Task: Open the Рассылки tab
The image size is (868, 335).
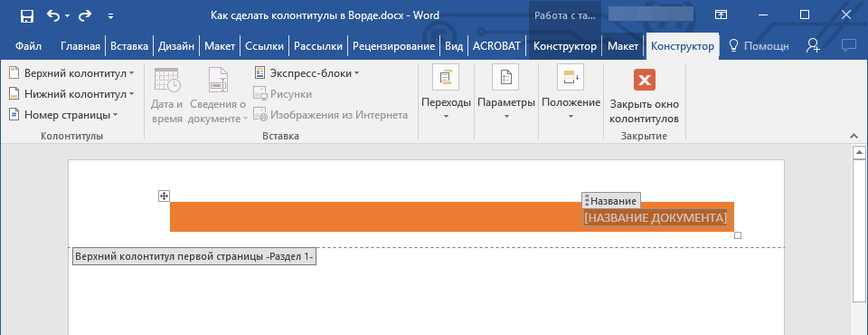Action: click(318, 46)
